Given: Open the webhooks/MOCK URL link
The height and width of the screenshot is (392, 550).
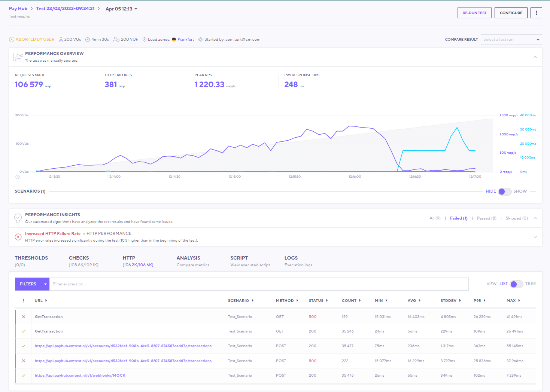Looking at the screenshot, I should point(80,376).
